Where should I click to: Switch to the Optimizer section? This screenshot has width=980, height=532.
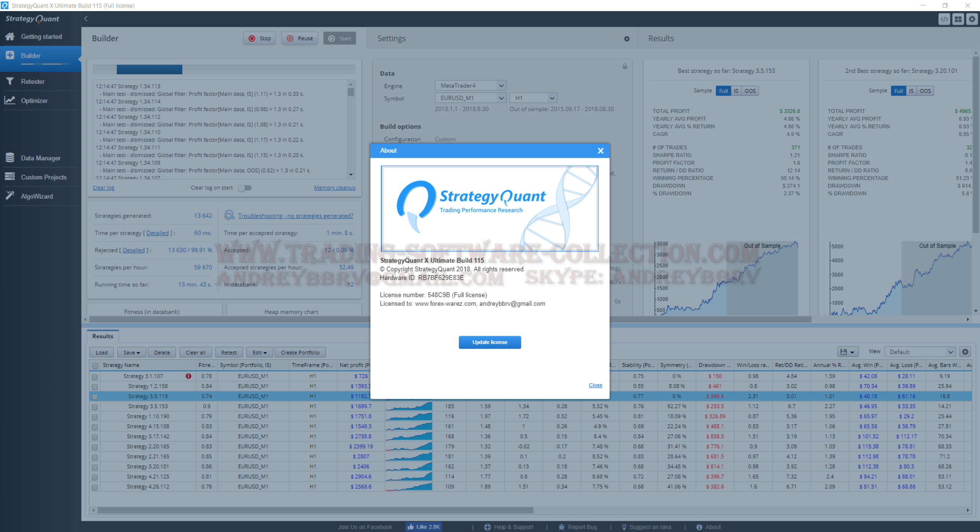coord(34,101)
